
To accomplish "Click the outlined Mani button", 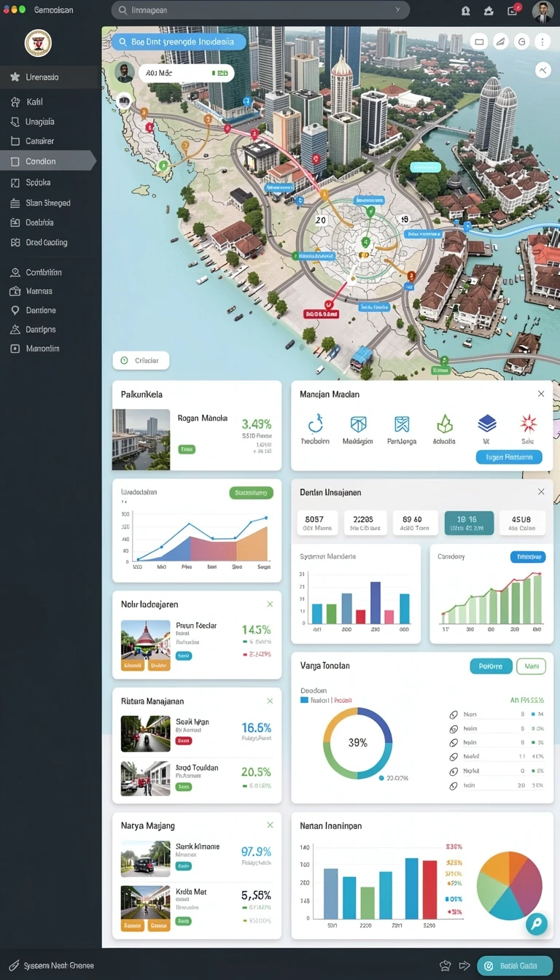I will [531, 666].
